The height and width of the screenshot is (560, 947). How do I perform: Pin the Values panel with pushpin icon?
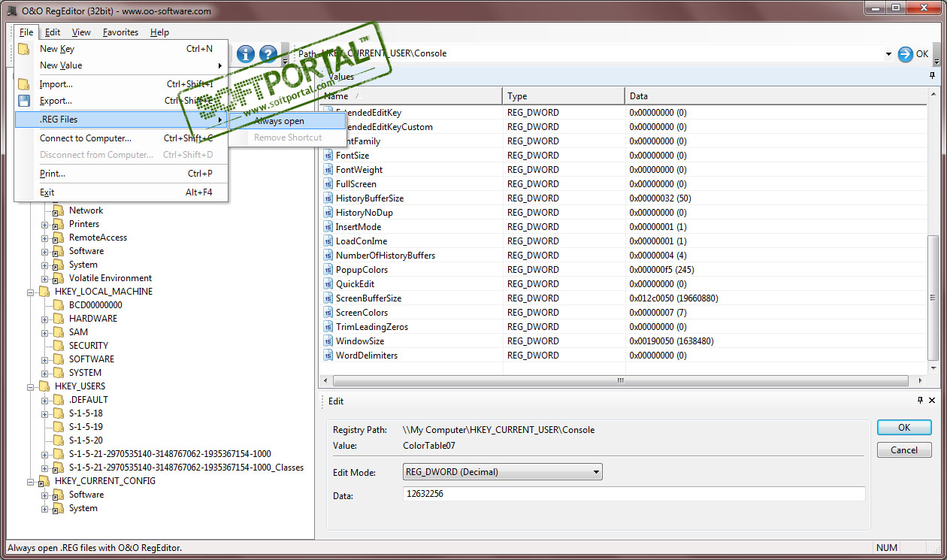point(933,76)
